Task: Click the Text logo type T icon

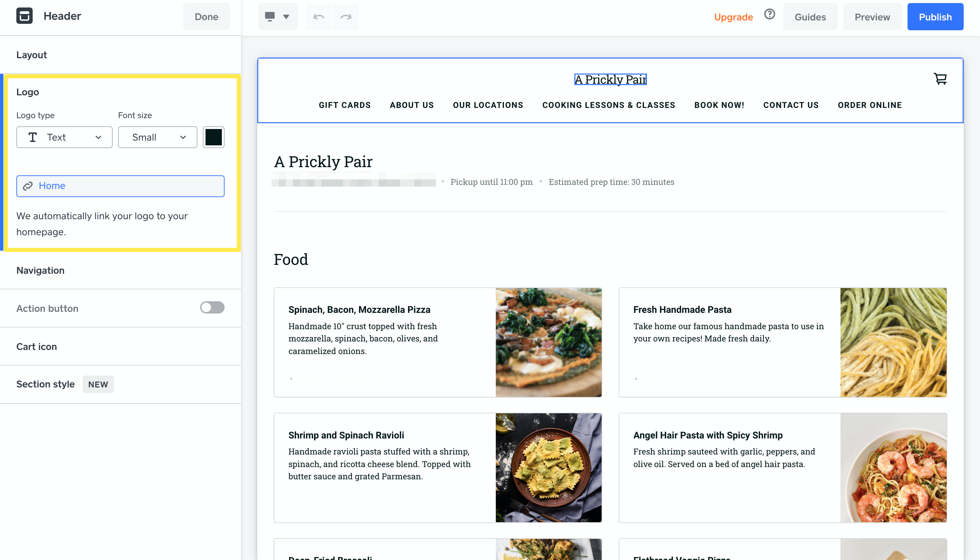Action: 33,137
